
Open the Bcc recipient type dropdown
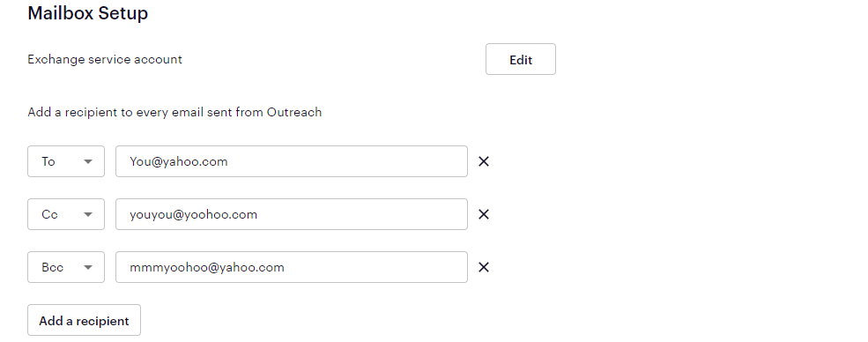tap(66, 267)
